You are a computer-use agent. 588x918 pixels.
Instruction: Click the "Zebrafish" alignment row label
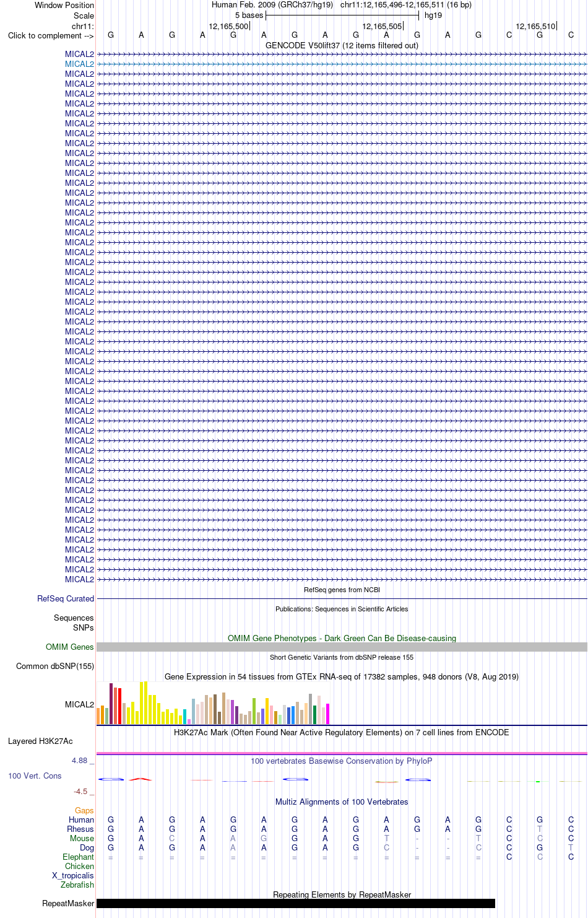click(77, 885)
